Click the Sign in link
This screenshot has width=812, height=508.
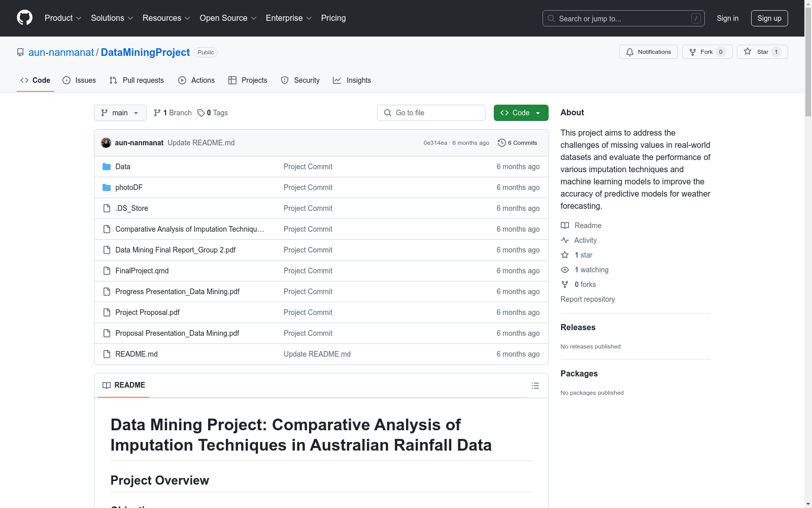click(728, 18)
